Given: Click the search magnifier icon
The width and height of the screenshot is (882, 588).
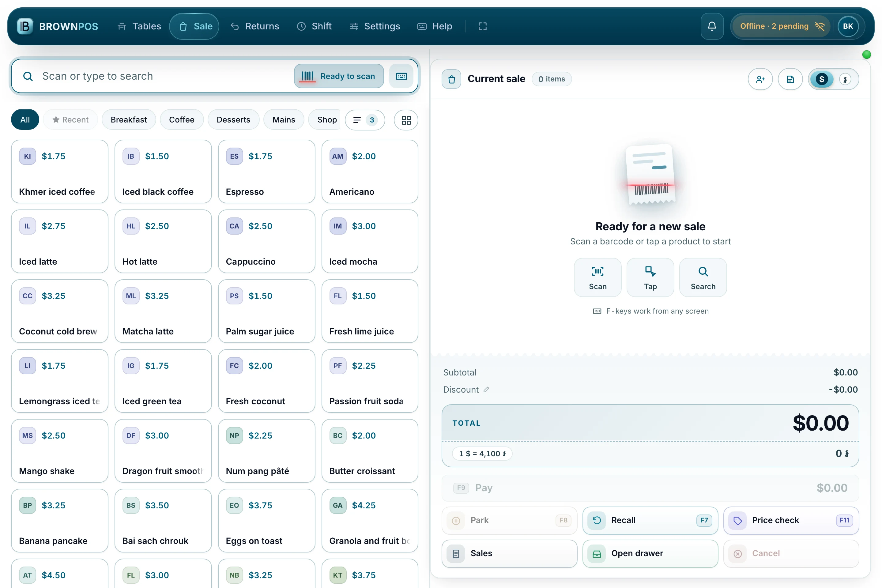Looking at the screenshot, I should pyautogui.click(x=28, y=77).
